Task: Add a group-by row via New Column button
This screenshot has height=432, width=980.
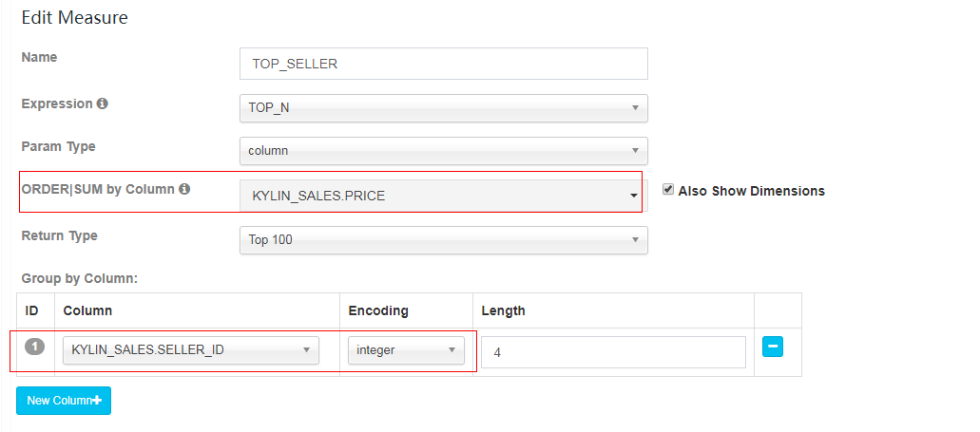Action: [x=64, y=400]
